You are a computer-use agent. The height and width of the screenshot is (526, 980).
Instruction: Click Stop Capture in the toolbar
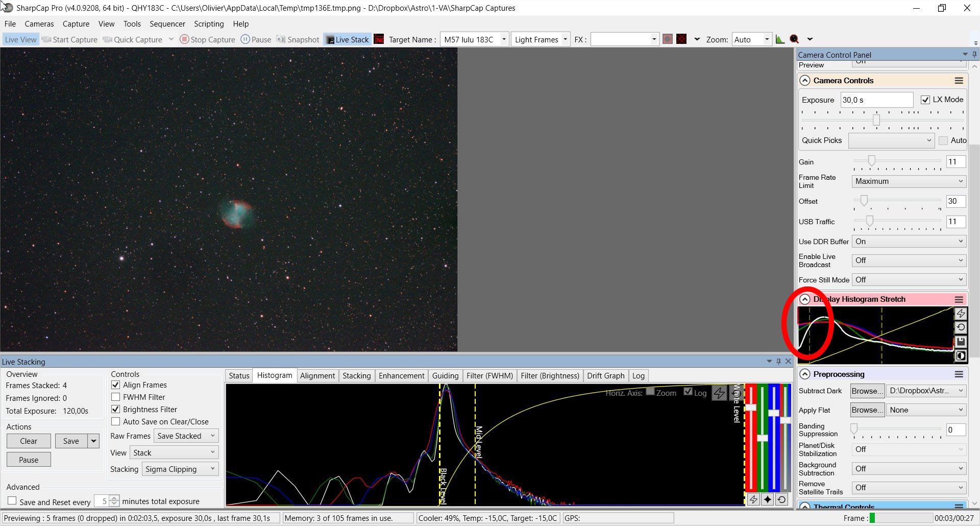click(x=208, y=39)
